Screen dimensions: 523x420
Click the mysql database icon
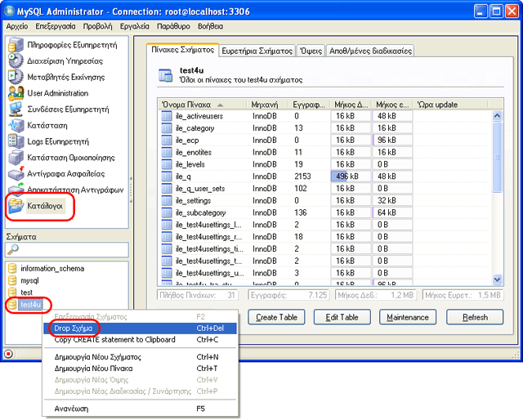(12, 280)
